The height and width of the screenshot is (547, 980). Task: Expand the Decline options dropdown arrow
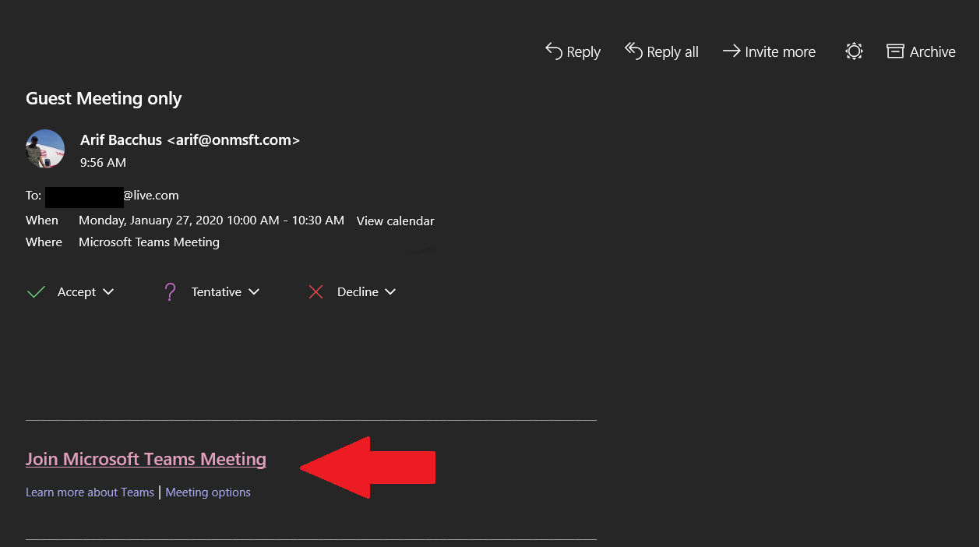pos(390,292)
